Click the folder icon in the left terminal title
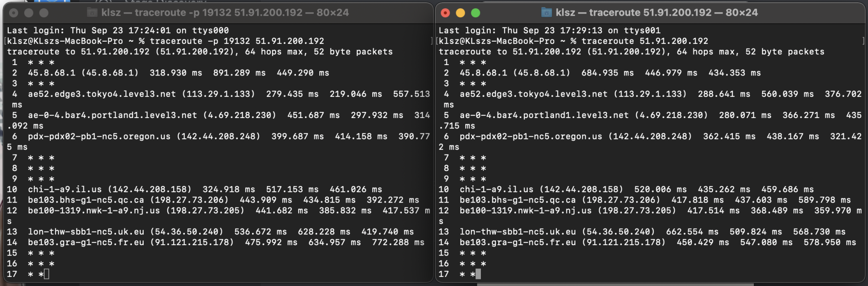Image resolution: width=868 pixels, height=286 pixels. 92,13
